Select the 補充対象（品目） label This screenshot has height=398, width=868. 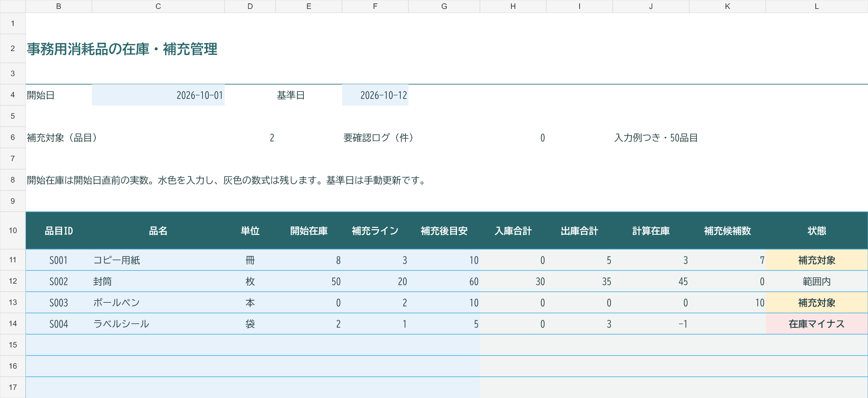click(x=63, y=137)
